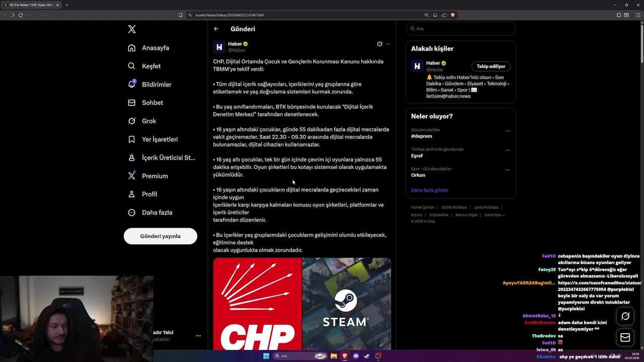
Task: Click the X logo in sidebar
Action: [132, 29]
